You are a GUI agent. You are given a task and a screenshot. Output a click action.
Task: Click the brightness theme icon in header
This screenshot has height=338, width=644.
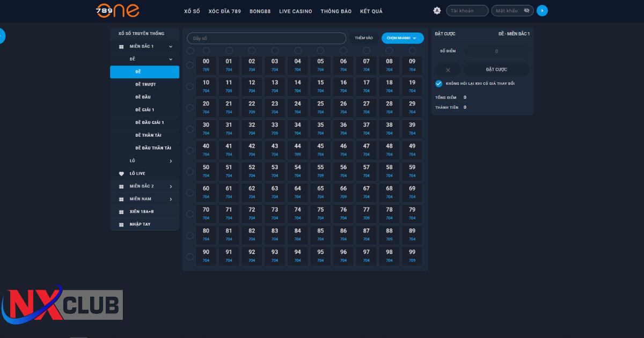coord(437,11)
